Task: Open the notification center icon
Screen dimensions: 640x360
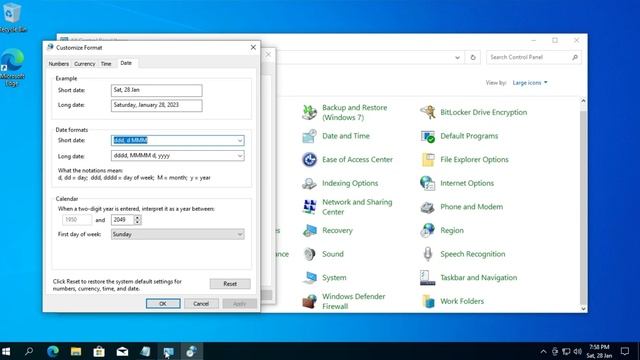Action: [x=625, y=351]
